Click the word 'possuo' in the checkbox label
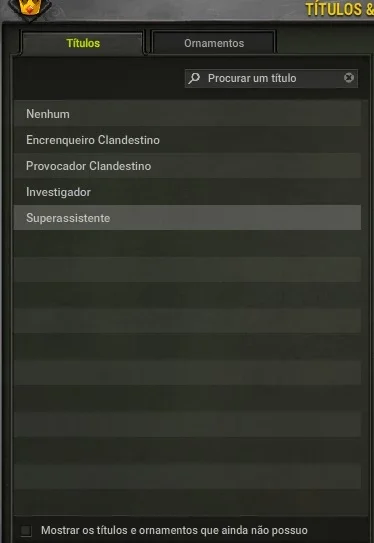The height and width of the screenshot is (543, 374). click(290, 531)
